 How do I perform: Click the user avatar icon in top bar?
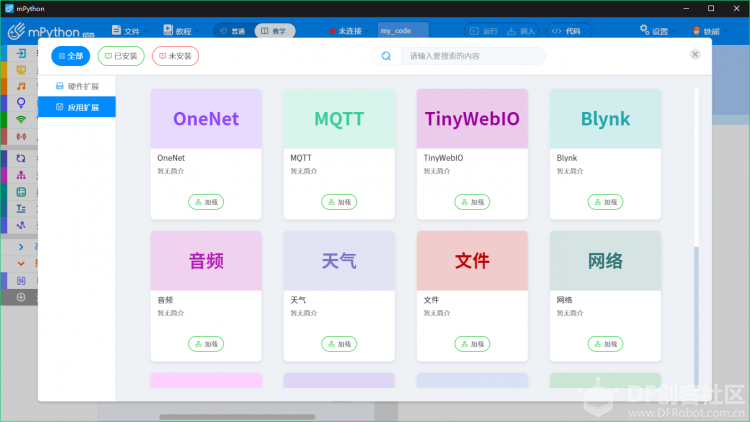(x=696, y=31)
